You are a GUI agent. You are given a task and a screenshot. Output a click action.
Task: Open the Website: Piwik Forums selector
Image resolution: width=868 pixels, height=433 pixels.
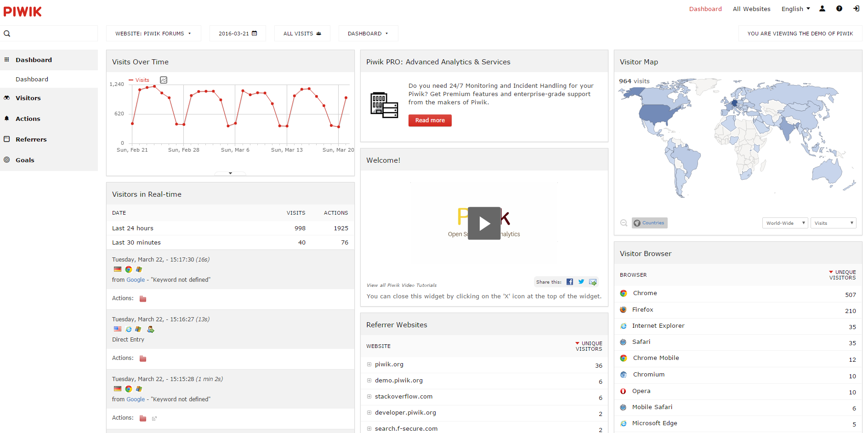tap(153, 34)
